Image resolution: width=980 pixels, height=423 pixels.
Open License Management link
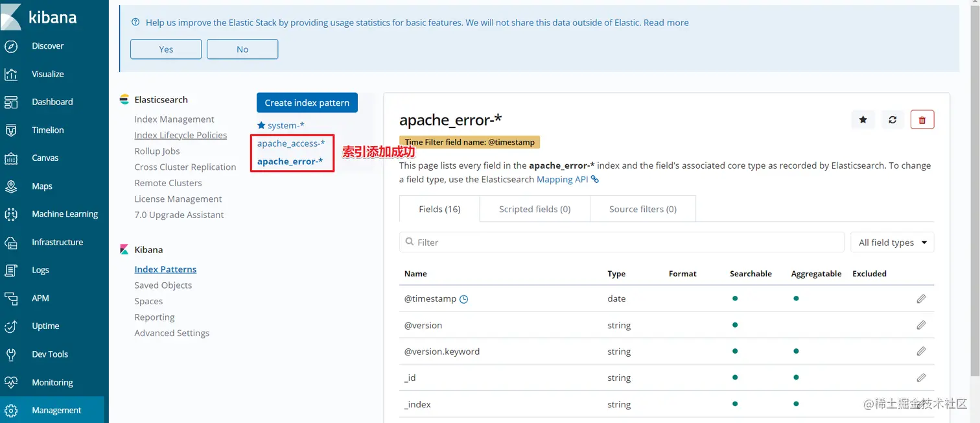(x=178, y=199)
